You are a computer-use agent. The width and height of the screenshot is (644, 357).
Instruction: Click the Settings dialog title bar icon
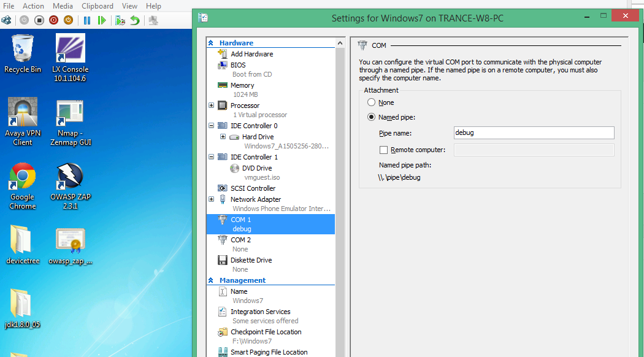coord(203,18)
